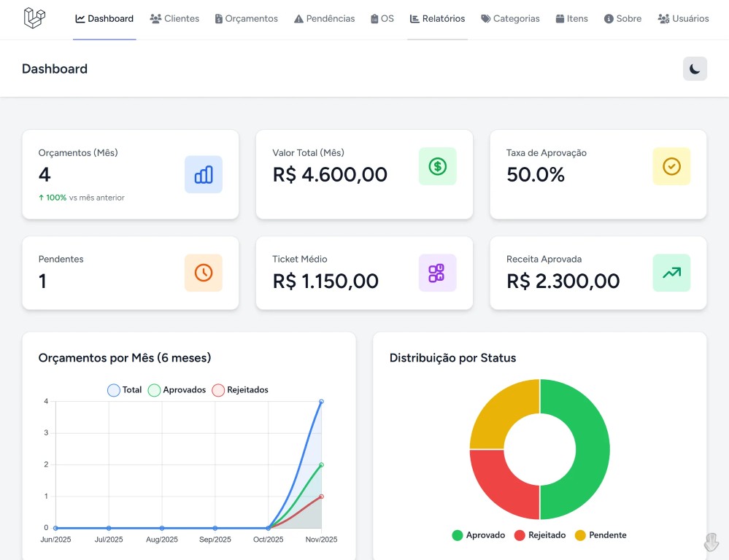Hide the Aprovados line in chart legend

tap(177, 390)
